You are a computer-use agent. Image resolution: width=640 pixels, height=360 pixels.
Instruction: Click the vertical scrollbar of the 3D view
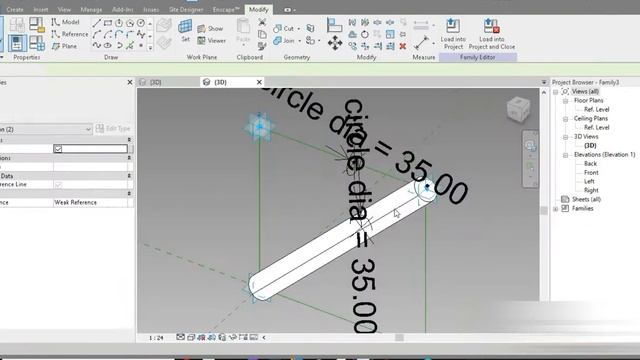pos(544,210)
